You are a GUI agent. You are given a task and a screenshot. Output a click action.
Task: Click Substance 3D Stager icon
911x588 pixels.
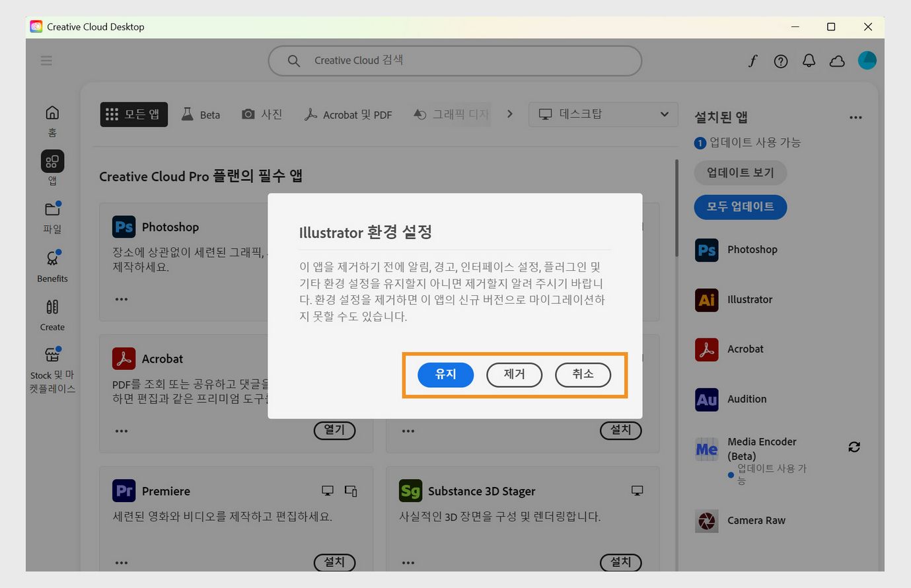[x=410, y=491]
